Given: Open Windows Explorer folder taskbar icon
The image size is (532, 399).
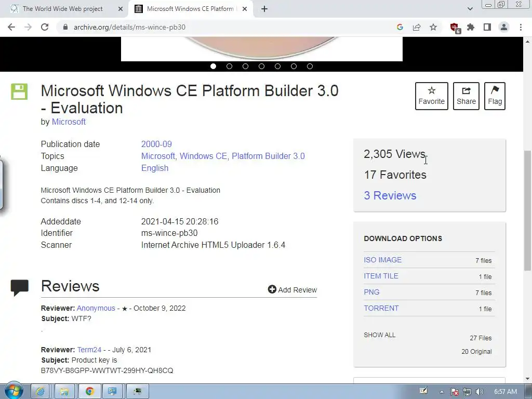Looking at the screenshot, I should pos(64,392).
